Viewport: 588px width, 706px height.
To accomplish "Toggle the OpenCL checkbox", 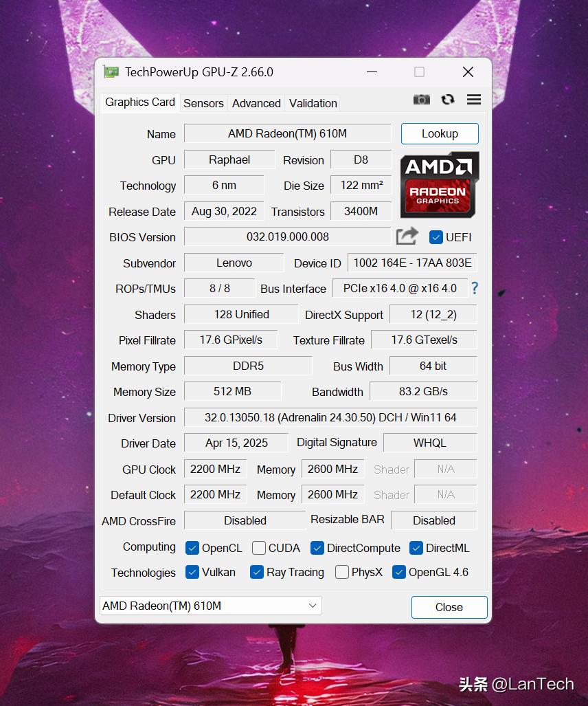I will pyautogui.click(x=192, y=548).
